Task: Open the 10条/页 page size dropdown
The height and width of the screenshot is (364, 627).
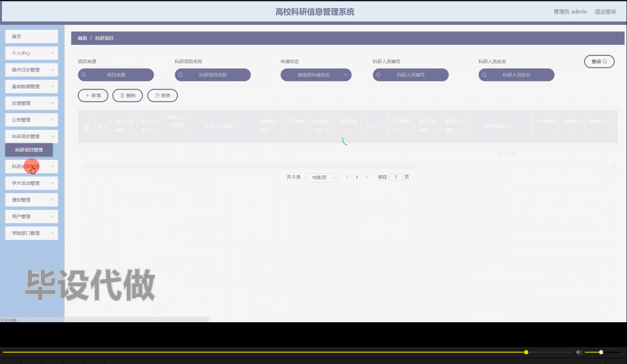Action: click(x=321, y=177)
